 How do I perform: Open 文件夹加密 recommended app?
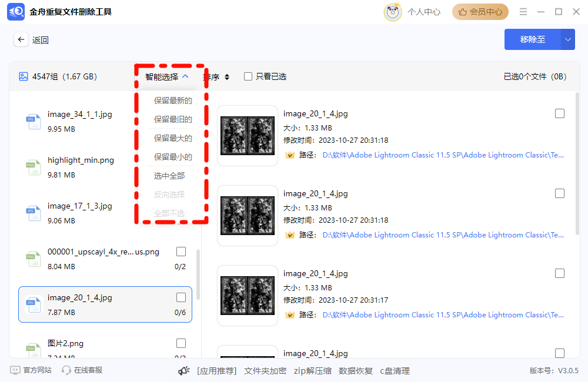point(265,371)
